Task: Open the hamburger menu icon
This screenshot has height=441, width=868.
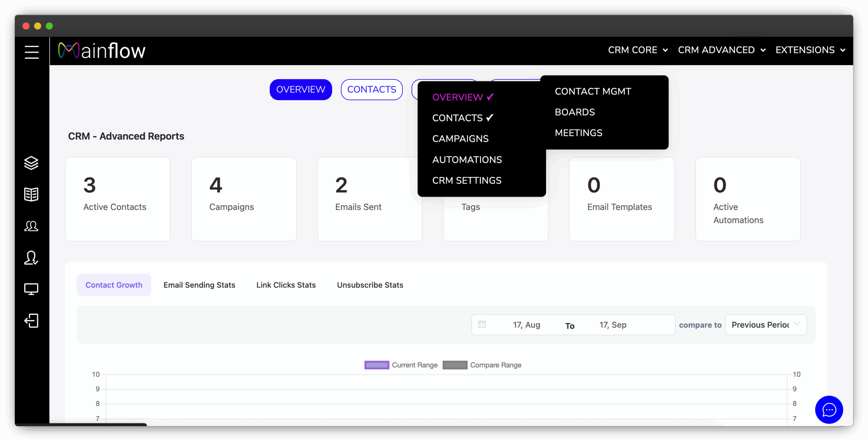Action: click(32, 52)
